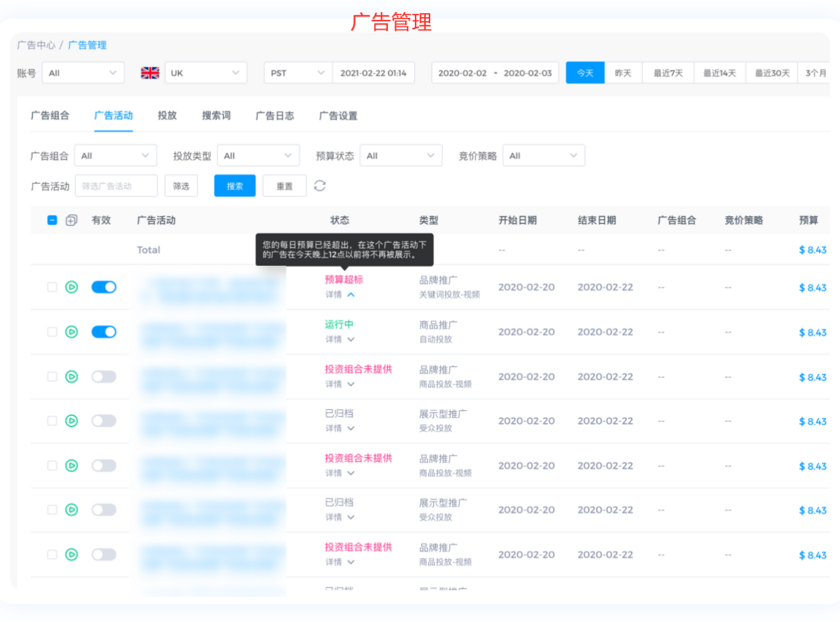The width and height of the screenshot is (840, 622).
Task: Click the add-column icon in table header
Action: (72, 220)
